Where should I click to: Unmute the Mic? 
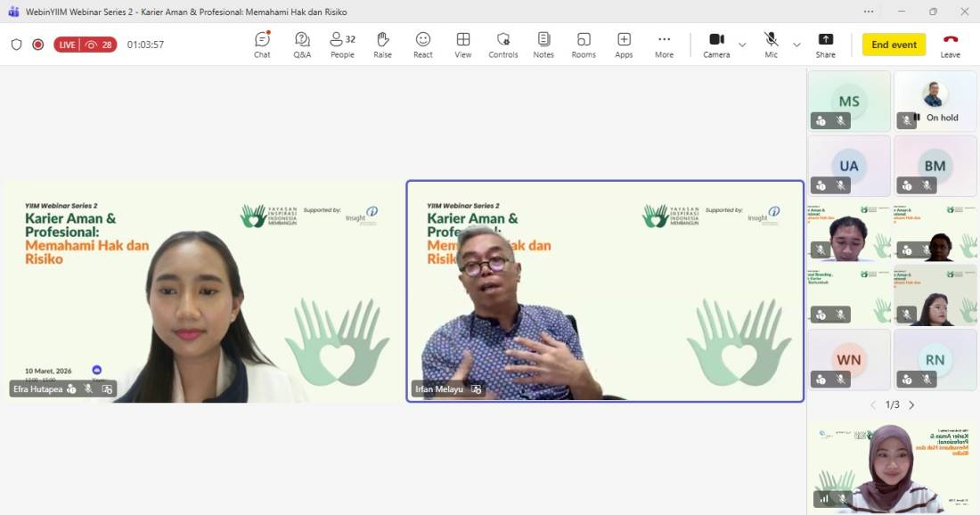click(x=771, y=45)
